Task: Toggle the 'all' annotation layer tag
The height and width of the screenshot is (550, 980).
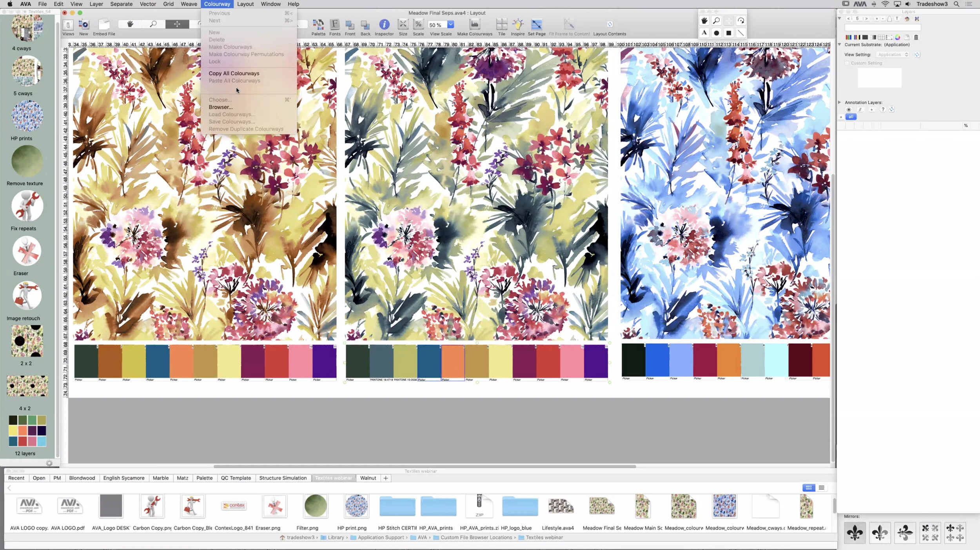Action: [x=851, y=117]
